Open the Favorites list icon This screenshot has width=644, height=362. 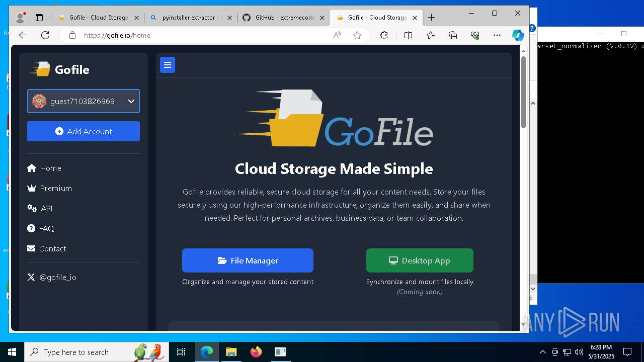coord(431,35)
